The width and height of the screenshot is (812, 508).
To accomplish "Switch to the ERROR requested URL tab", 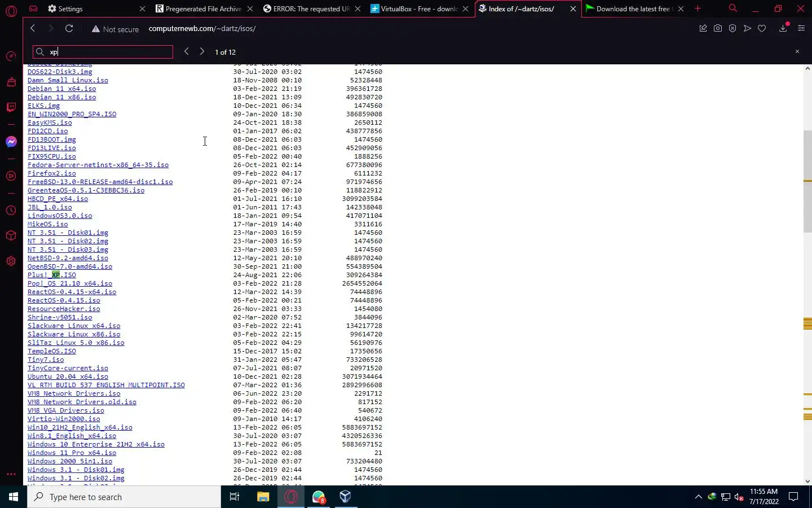I will pos(311,8).
